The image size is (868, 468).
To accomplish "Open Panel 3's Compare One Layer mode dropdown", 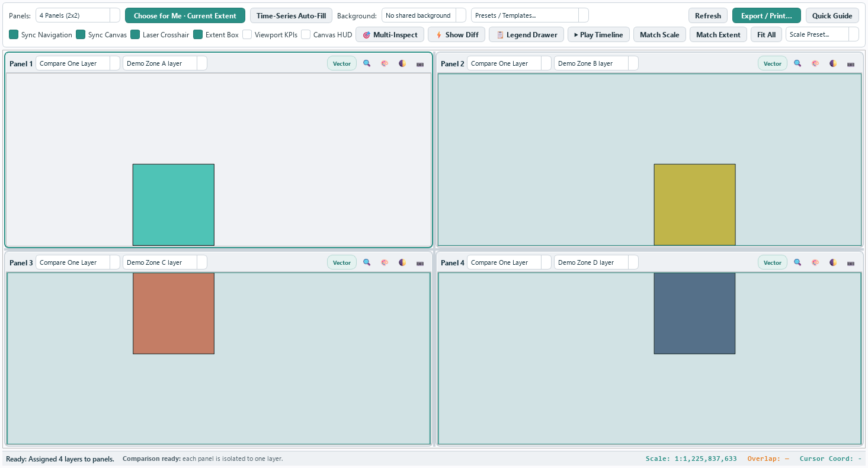I will click(x=78, y=262).
